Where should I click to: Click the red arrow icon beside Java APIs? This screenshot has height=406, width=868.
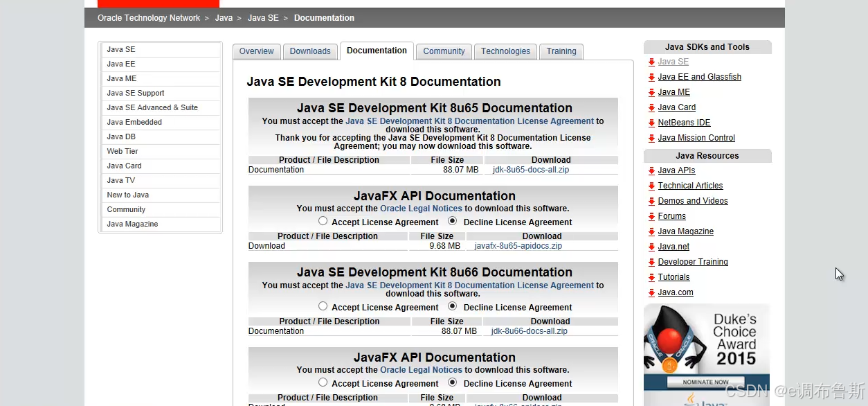click(x=651, y=171)
